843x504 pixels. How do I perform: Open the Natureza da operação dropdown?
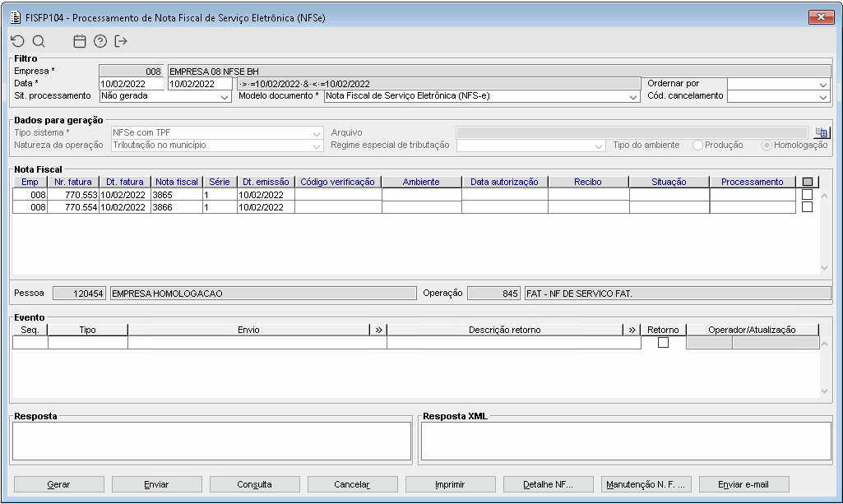[317, 146]
